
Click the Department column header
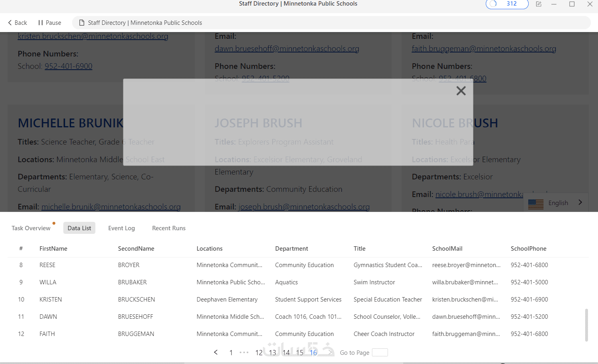point(292,249)
